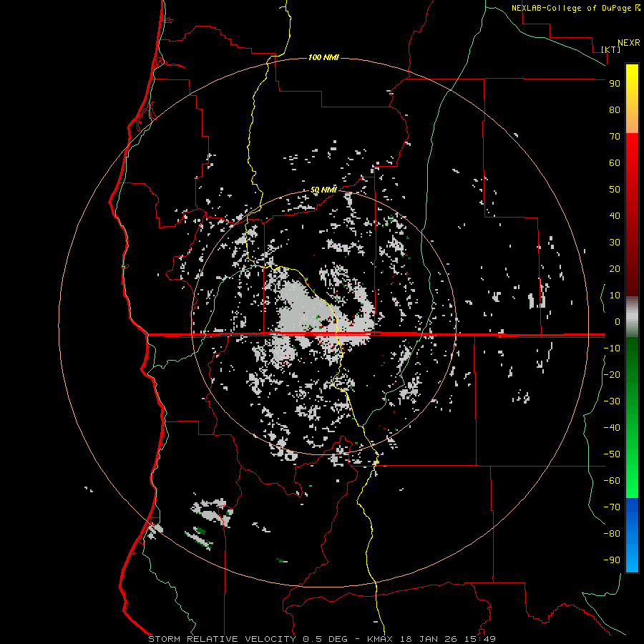
Task: Click the 50 NMI range ring label
Action: (x=323, y=190)
